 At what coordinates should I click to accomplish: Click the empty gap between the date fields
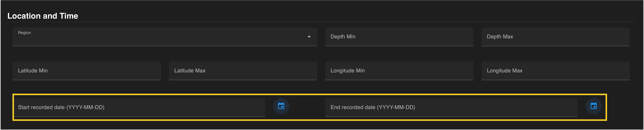coord(307,107)
